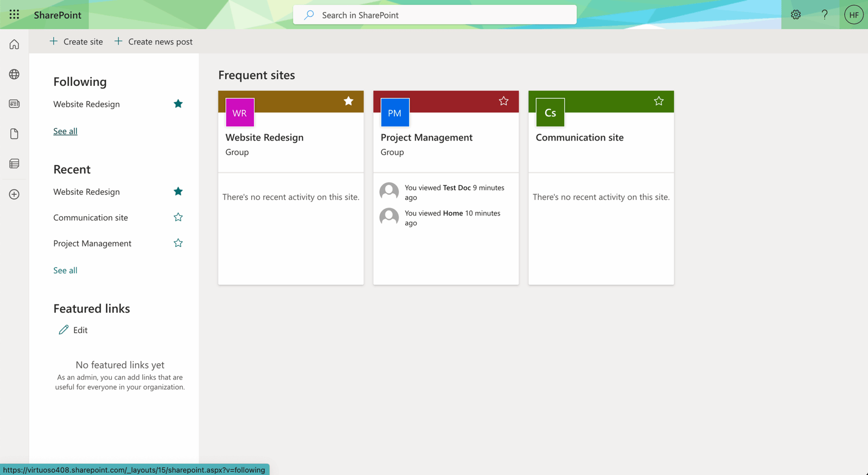Click the Create plus-circle sidebar icon
The height and width of the screenshot is (475, 868).
[x=14, y=194]
